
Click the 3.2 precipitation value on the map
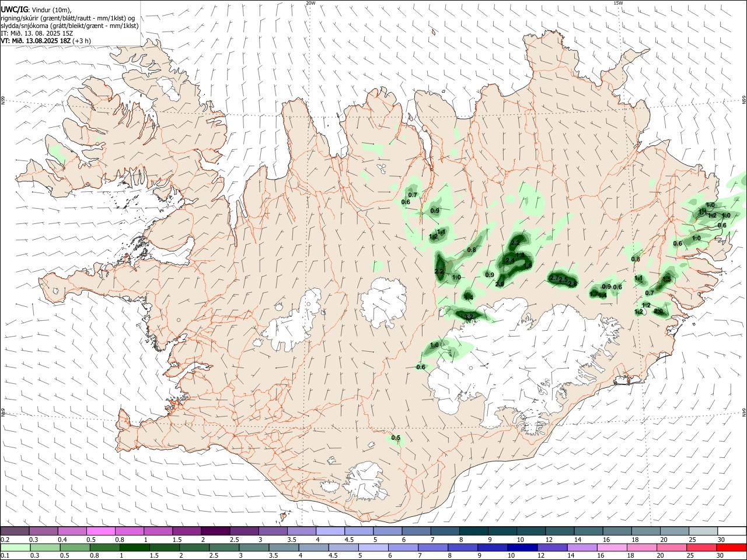[469, 317]
